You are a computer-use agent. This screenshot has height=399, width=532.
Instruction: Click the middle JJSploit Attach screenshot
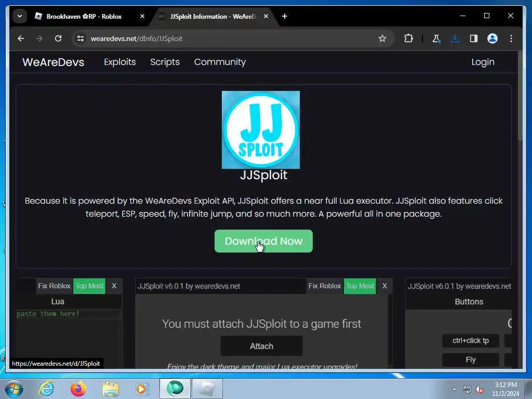coord(264,323)
